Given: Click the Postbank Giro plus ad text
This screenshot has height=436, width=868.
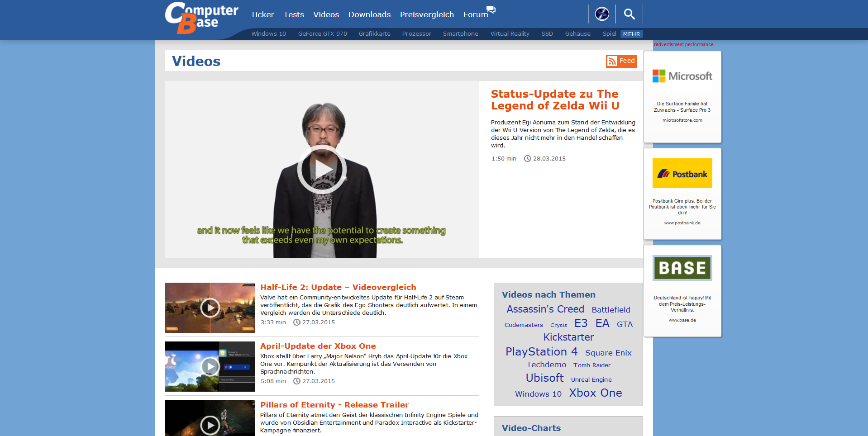Looking at the screenshot, I should (682, 207).
